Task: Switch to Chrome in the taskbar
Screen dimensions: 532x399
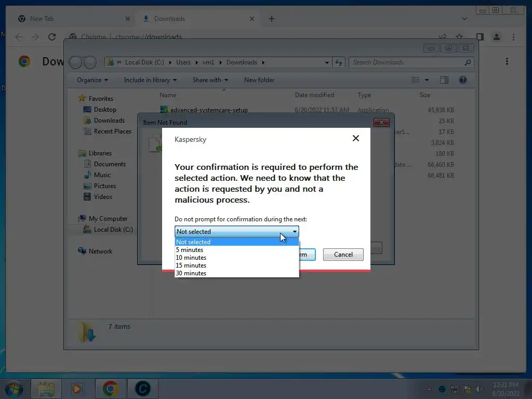Action: pyautogui.click(x=110, y=389)
